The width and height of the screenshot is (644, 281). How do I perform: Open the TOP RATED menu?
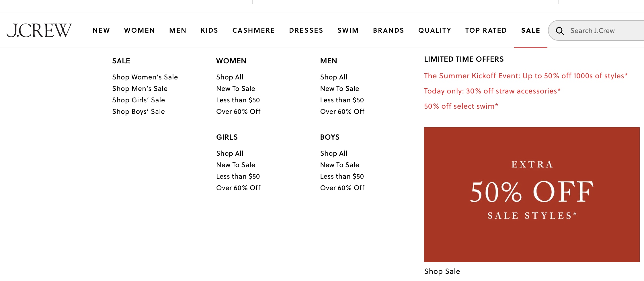[486, 30]
